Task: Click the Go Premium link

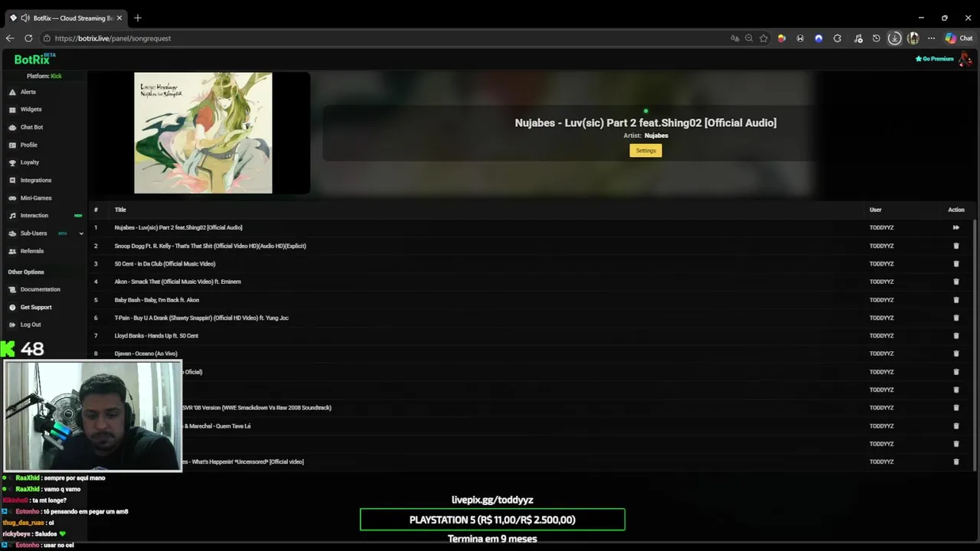Action: pos(935,59)
